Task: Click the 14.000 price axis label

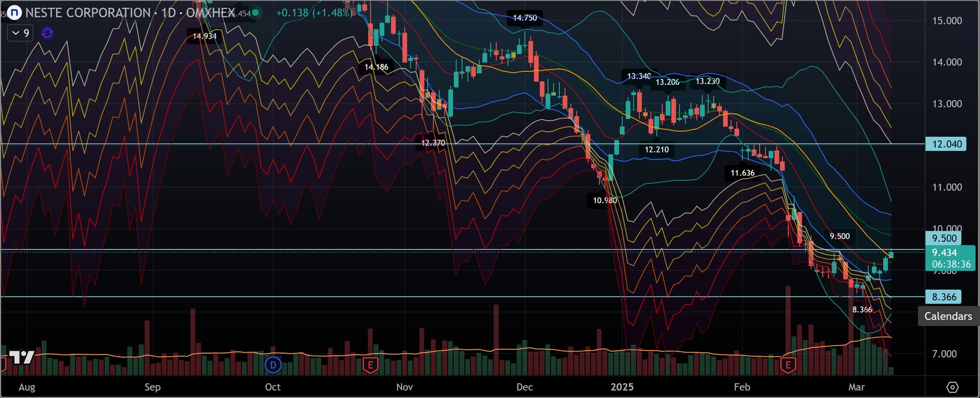Action: pyautogui.click(x=947, y=62)
